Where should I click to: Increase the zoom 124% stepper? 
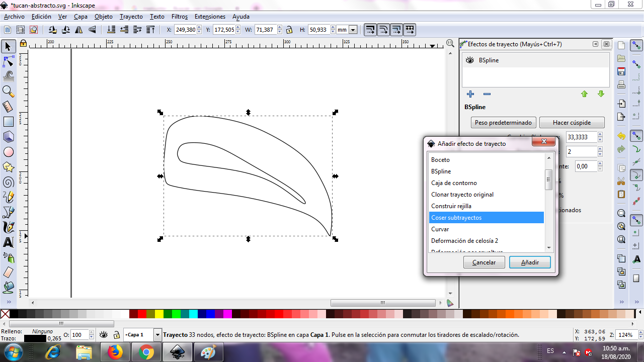coord(640,333)
